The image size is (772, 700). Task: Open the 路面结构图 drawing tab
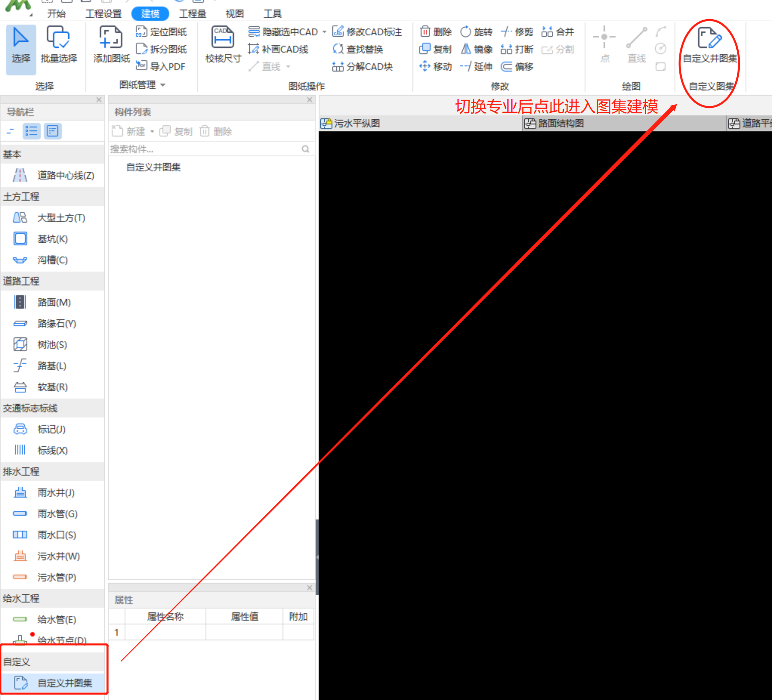pyautogui.click(x=554, y=123)
